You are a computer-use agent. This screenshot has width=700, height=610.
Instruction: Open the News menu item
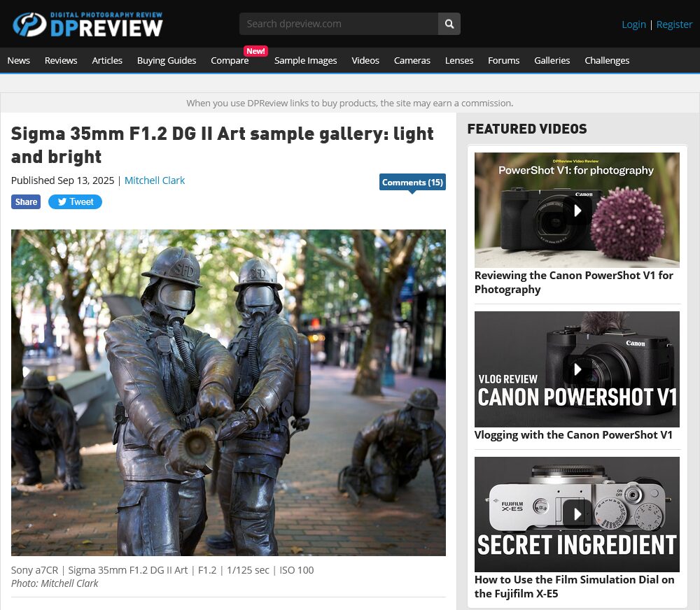[x=19, y=60]
